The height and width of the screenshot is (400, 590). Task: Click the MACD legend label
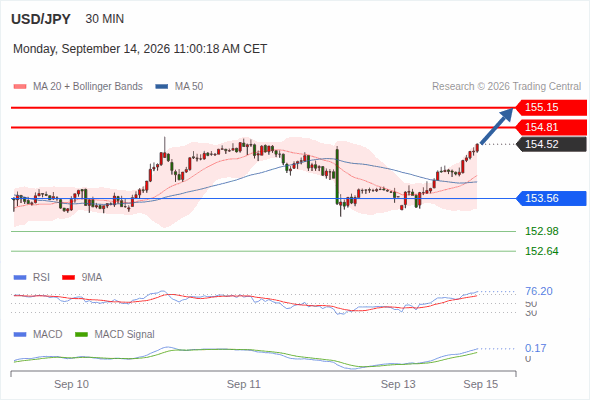pos(47,335)
